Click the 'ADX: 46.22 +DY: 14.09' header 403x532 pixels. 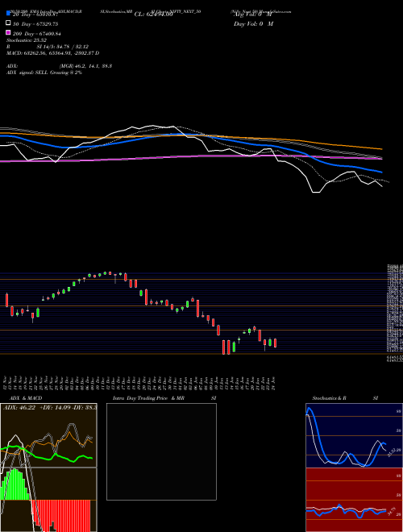coord(50,406)
